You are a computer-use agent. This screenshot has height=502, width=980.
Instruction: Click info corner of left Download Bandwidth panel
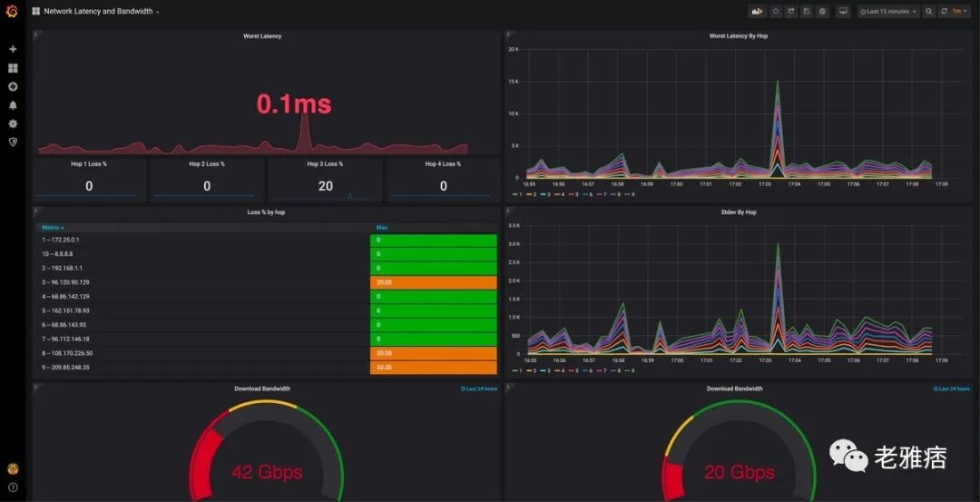[35, 387]
